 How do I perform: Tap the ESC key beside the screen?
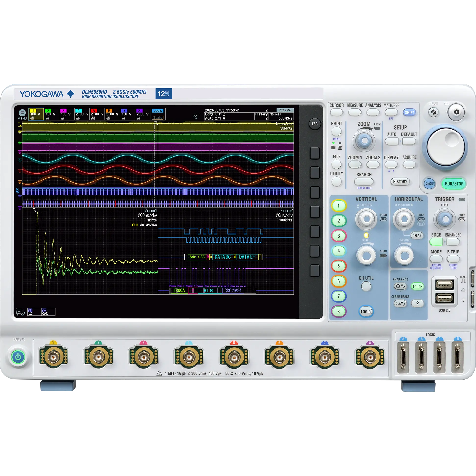[x=315, y=124]
